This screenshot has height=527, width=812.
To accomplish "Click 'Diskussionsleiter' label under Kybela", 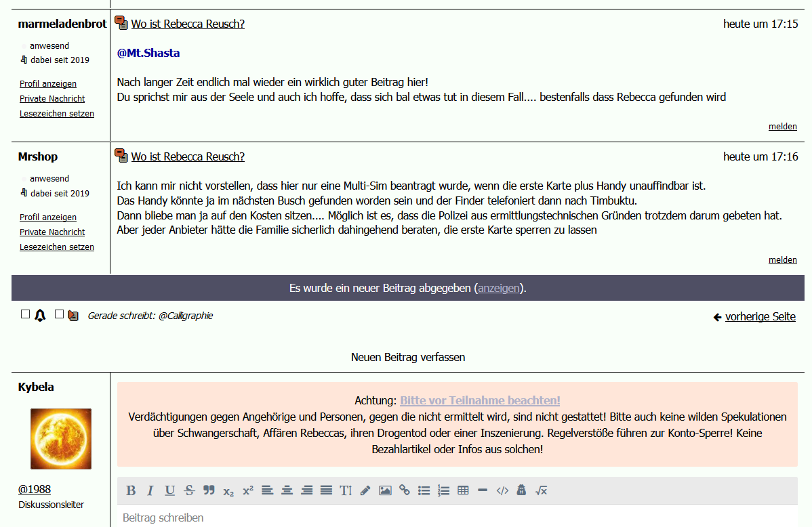I will pos(52,505).
